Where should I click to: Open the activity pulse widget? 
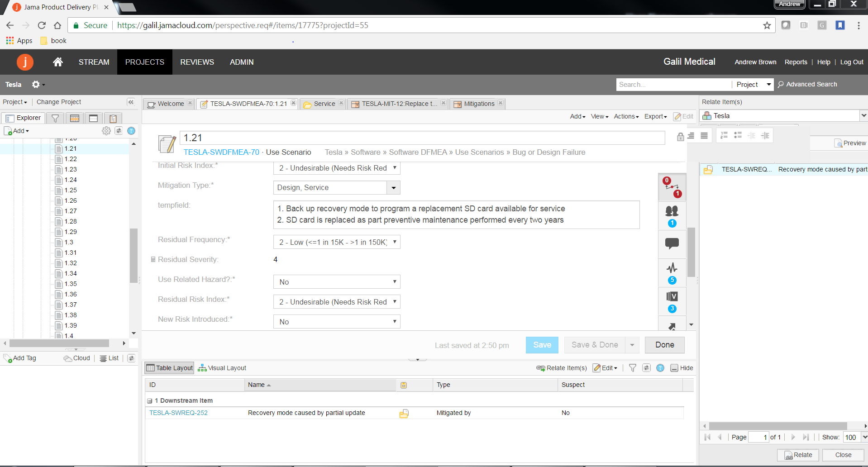[x=672, y=273]
